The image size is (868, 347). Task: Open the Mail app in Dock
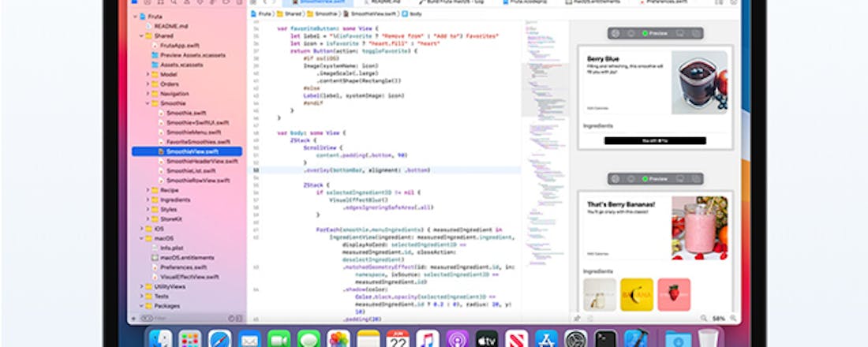click(x=249, y=338)
